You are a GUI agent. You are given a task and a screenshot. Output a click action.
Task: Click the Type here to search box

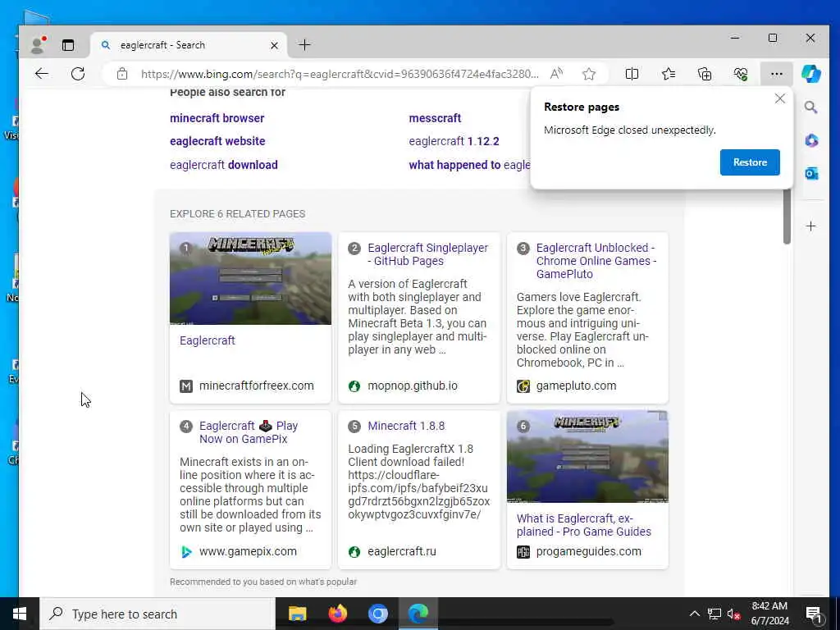pyautogui.click(x=158, y=614)
